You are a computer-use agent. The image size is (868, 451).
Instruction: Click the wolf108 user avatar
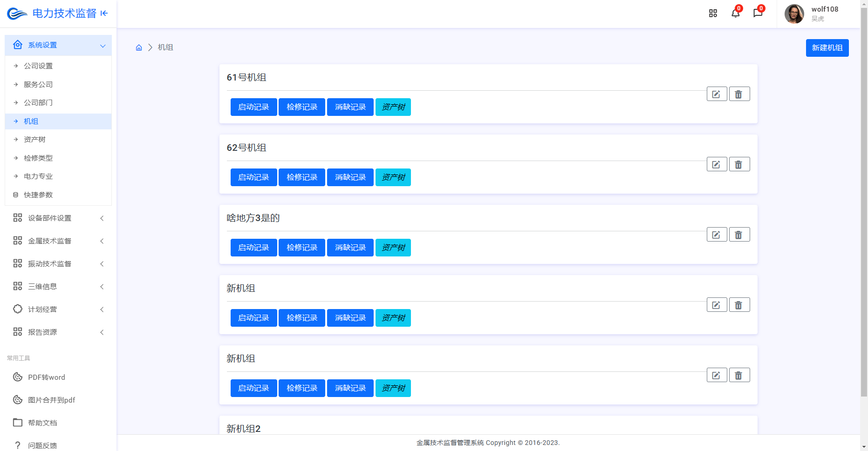point(794,14)
